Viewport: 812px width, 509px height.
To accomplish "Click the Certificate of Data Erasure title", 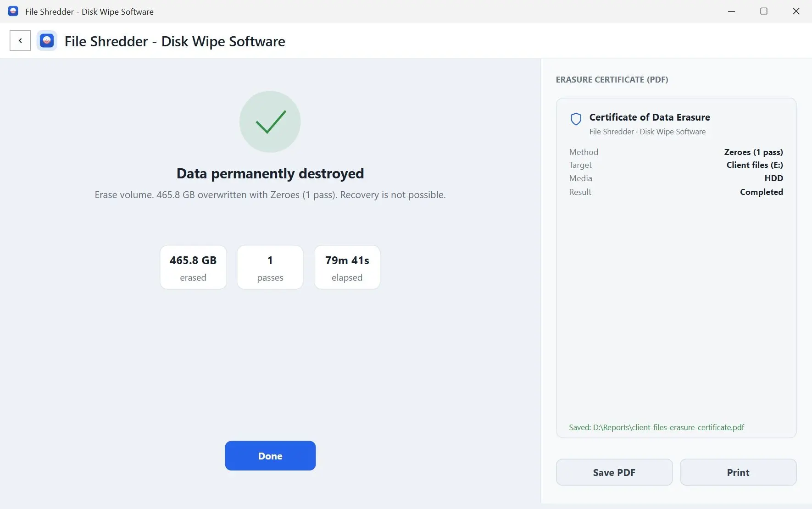I will point(650,117).
